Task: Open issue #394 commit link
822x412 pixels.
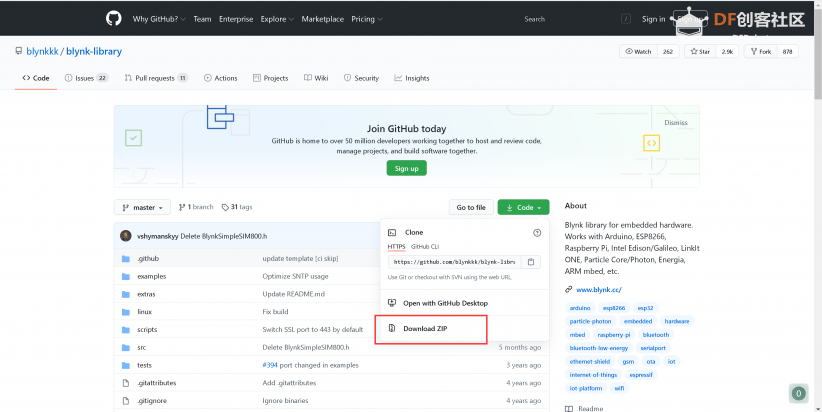Action: 269,365
